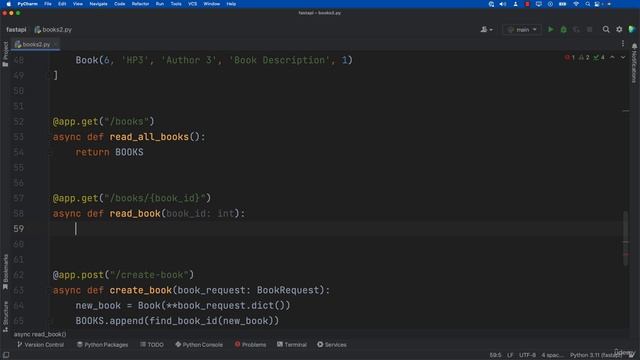
Task: Open the Bookmarks tool window
Action: (5, 272)
